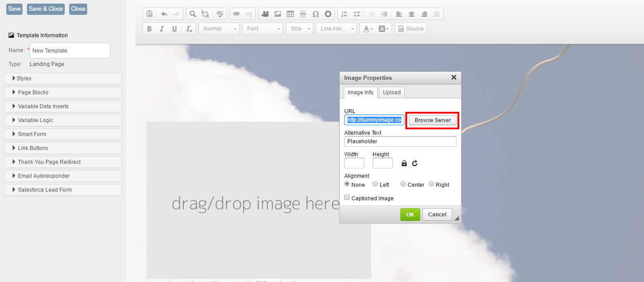Expand the Link Buttons section
The image size is (644, 282).
pyautogui.click(x=63, y=148)
